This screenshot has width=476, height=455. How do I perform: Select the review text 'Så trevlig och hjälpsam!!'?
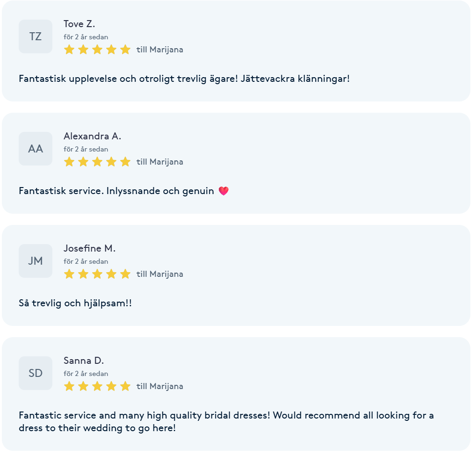point(75,303)
